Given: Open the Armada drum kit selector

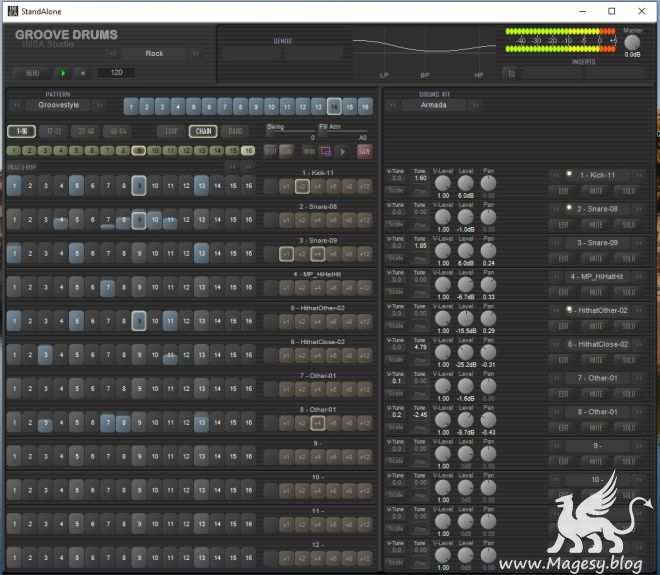Looking at the screenshot, I should 434,105.
